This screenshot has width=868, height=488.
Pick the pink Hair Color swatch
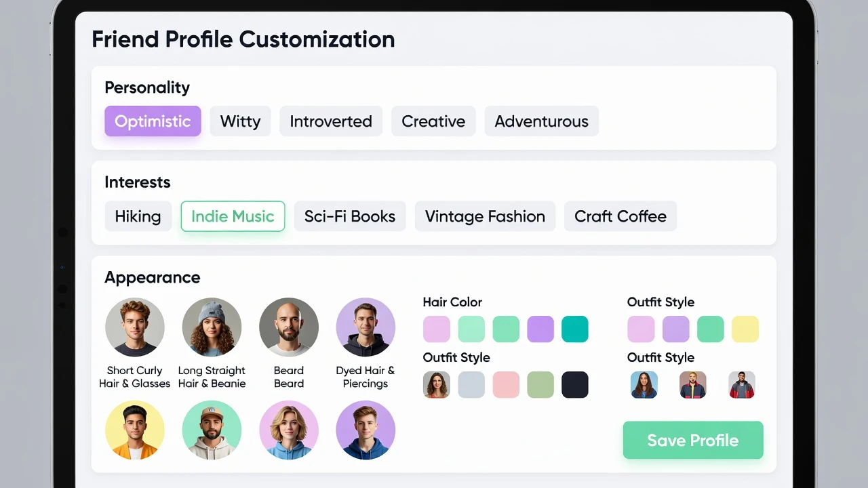pyautogui.click(x=437, y=329)
